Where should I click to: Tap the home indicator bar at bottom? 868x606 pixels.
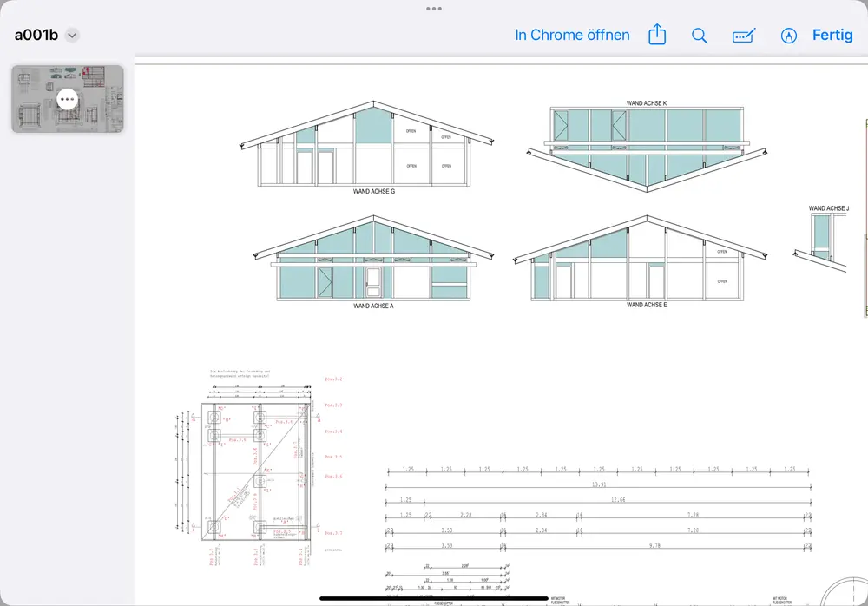click(x=434, y=597)
